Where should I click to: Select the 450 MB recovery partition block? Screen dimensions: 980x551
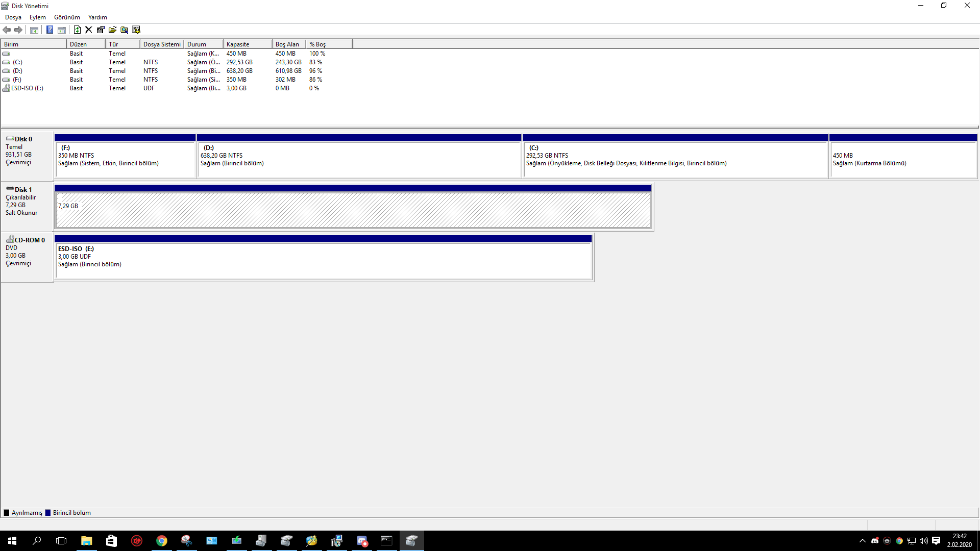pos(902,159)
